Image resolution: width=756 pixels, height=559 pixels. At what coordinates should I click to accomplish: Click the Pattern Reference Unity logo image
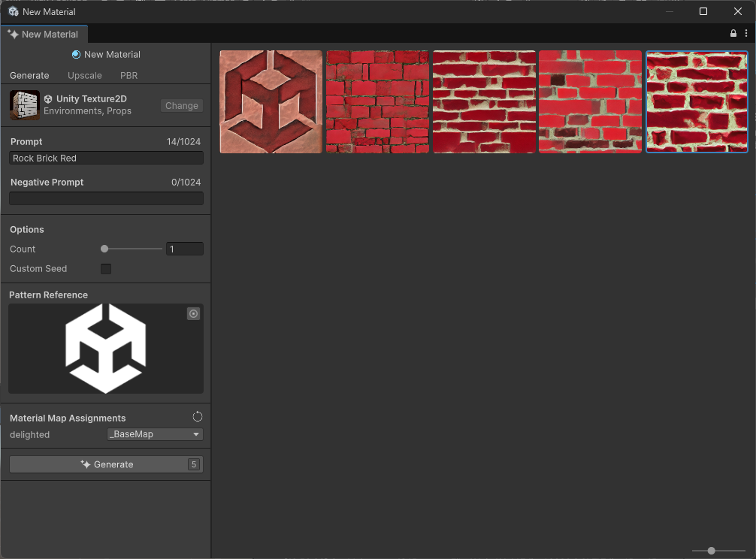(106, 349)
